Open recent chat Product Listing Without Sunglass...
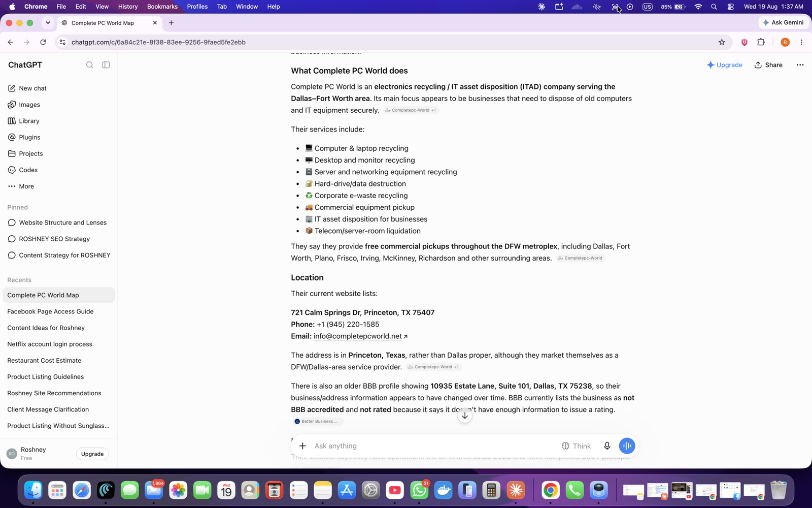The width and height of the screenshot is (812, 508). tap(58, 426)
